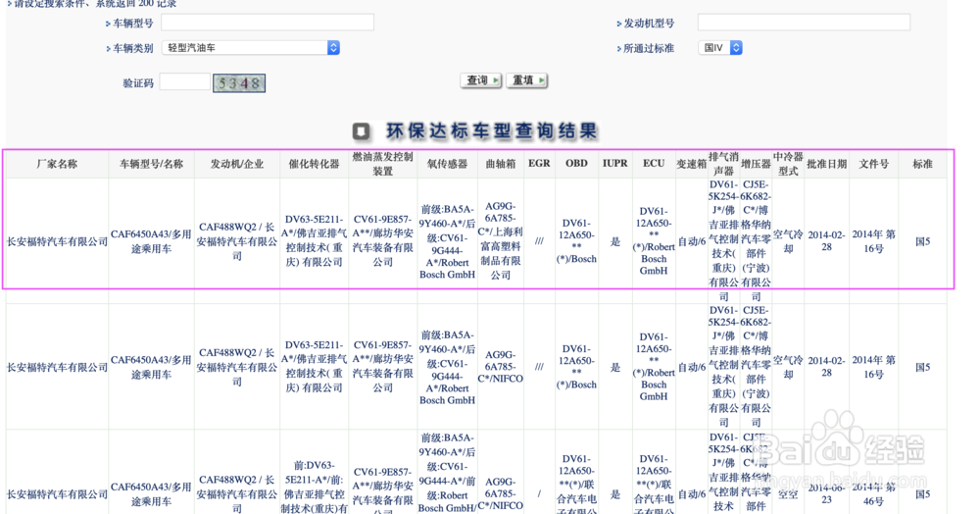Select the 增压器 column header
980x514 pixels.
756,164
